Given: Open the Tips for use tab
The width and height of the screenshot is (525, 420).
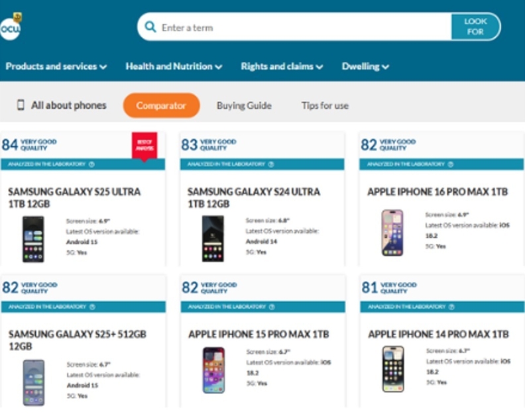Looking at the screenshot, I should (325, 105).
